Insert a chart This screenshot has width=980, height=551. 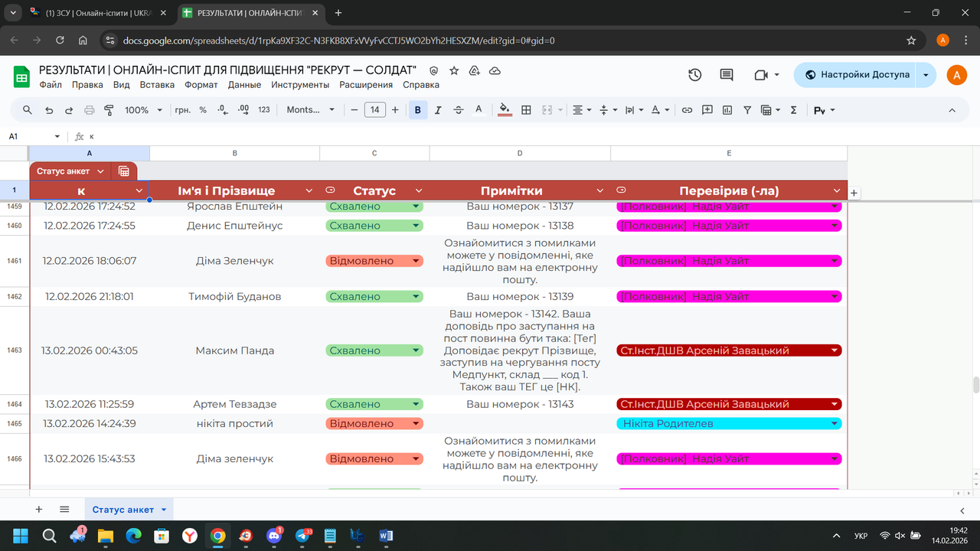point(727,110)
